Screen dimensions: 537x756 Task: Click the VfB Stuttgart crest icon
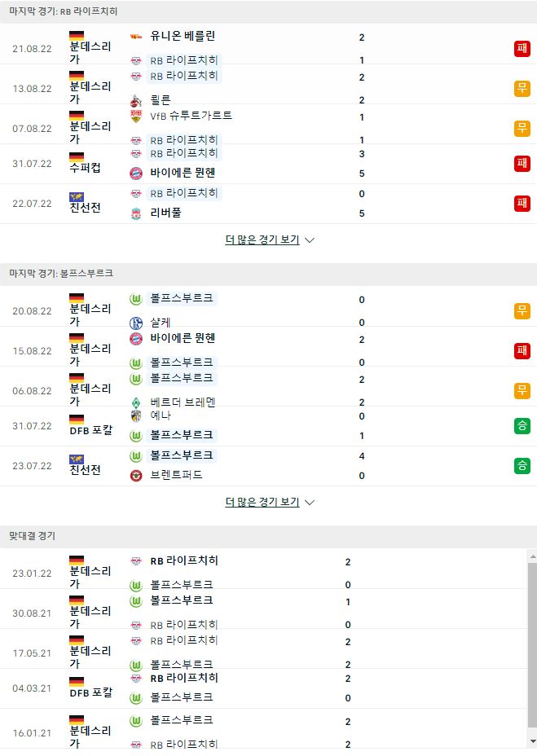(x=136, y=116)
